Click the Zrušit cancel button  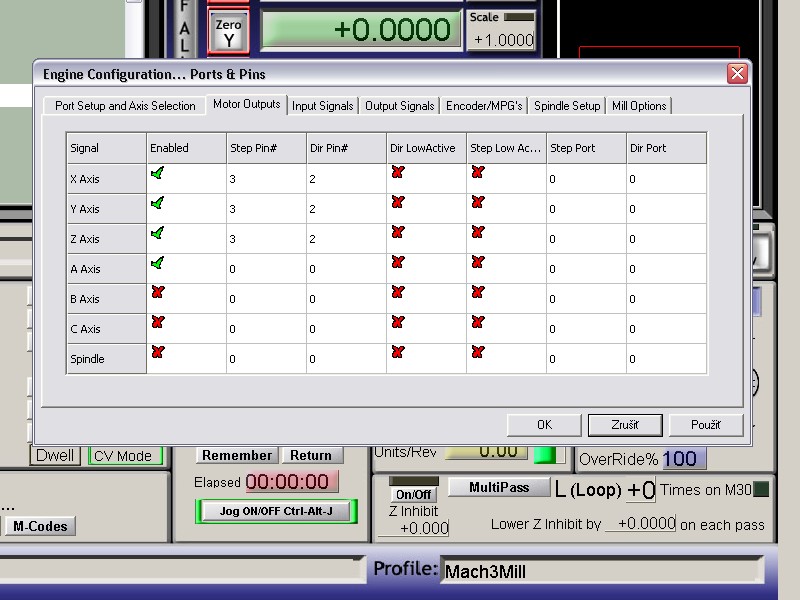click(625, 425)
